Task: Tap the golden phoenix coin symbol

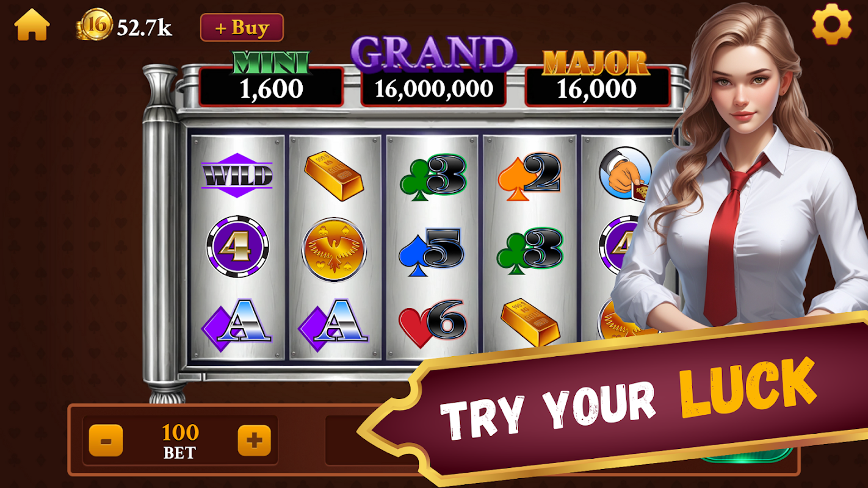Action: click(334, 249)
